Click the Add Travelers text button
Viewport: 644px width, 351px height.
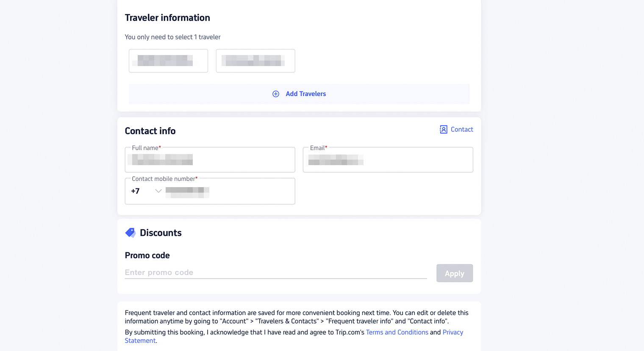[306, 94]
